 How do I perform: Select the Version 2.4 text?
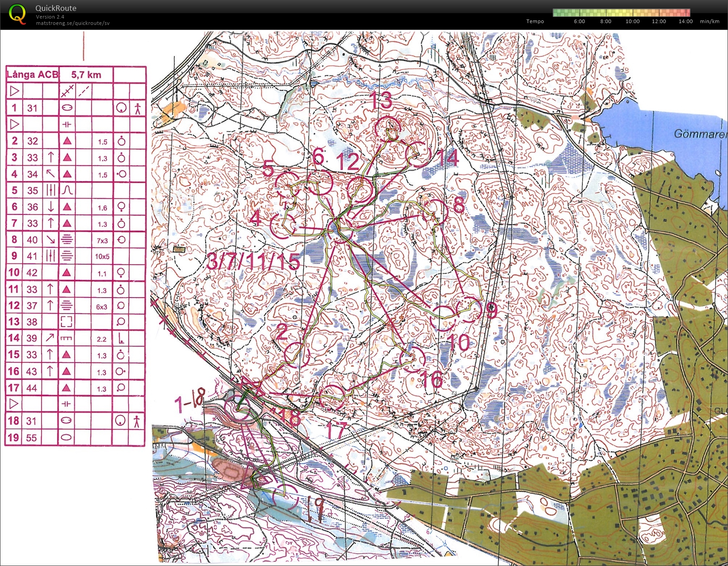(50, 17)
